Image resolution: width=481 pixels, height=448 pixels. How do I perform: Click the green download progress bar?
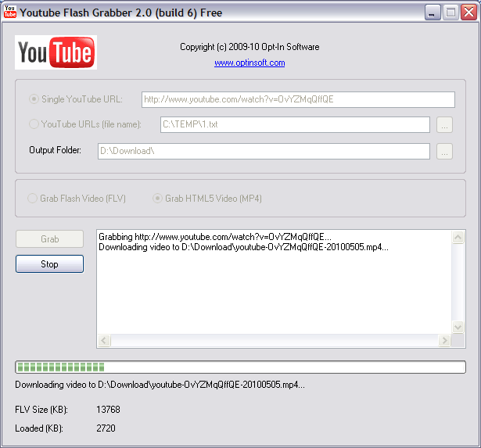click(x=241, y=367)
